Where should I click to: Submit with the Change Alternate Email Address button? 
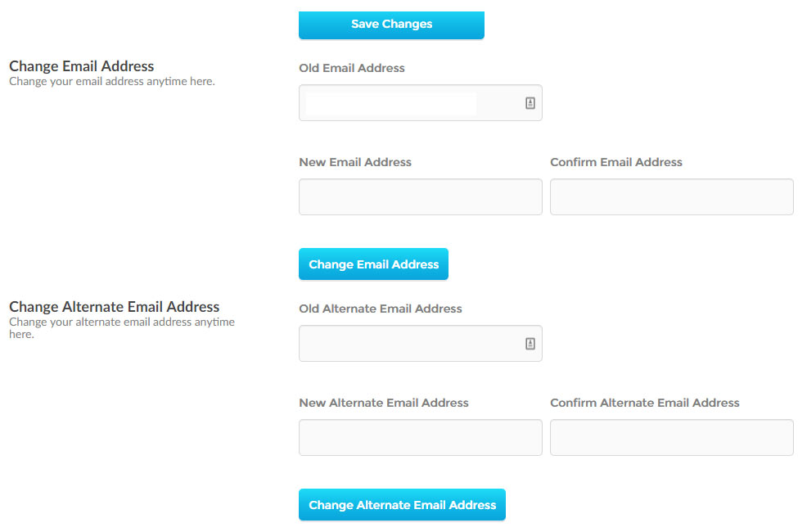[x=402, y=505]
